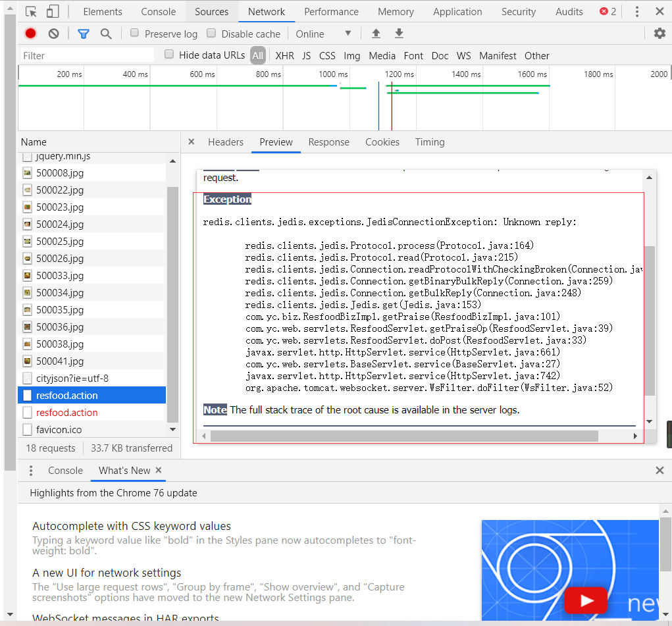Image resolution: width=672 pixels, height=626 pixels.
Task: Open network search magnifier
Action: click(x=106, y=34)
